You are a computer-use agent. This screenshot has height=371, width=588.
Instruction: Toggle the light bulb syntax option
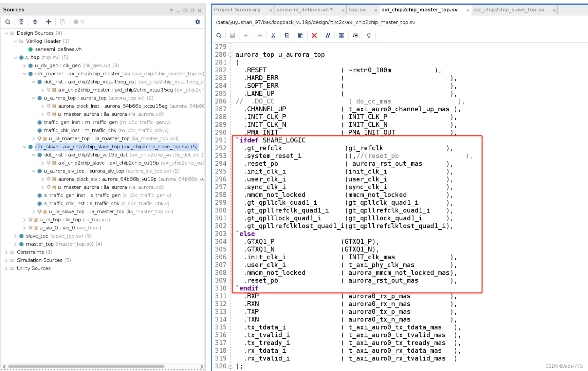tap(369, 35)
